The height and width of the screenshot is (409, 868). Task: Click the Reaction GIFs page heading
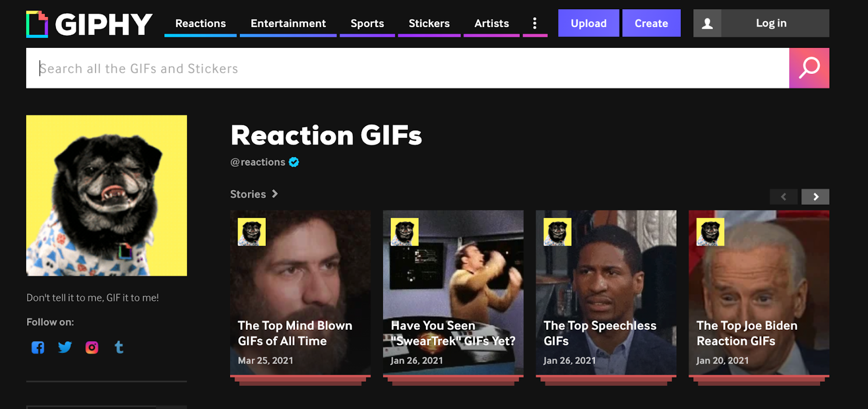[326, 135]
